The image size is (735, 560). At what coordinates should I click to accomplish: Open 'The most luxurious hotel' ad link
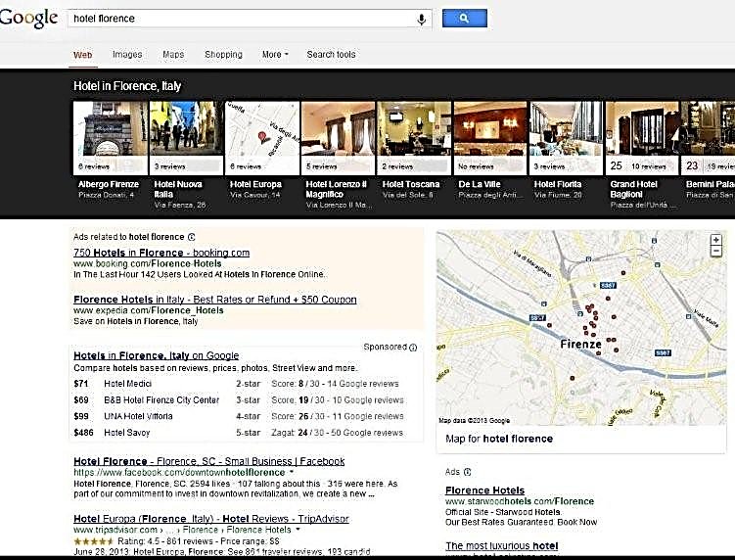pyautogui.click(x=501, y=546)
